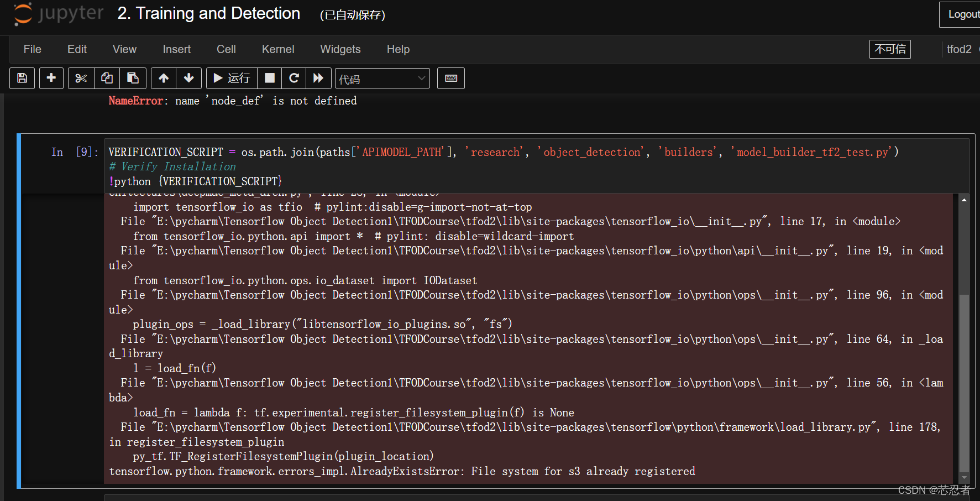Click the 不可信 trust notebook button
980x501 pixels.
pyautogui.click(x=889, y=49)
